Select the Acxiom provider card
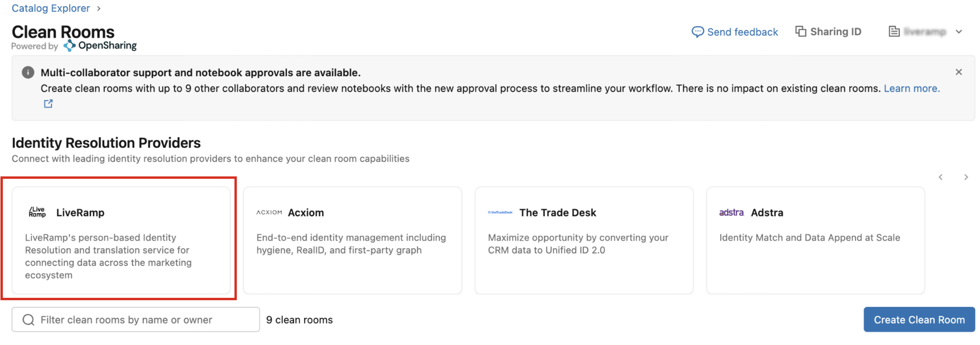This screenshot has width=980, height=345. (352, 240)
